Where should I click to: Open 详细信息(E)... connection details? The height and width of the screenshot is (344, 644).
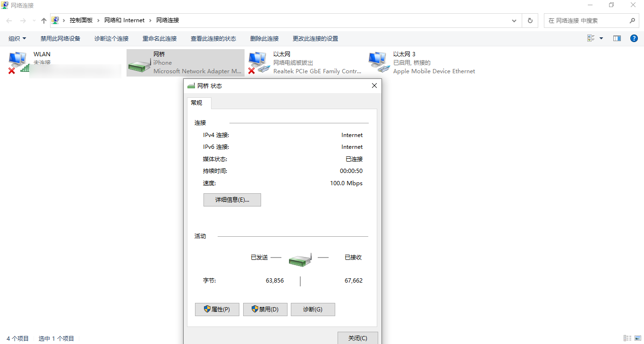coord(232,200)
